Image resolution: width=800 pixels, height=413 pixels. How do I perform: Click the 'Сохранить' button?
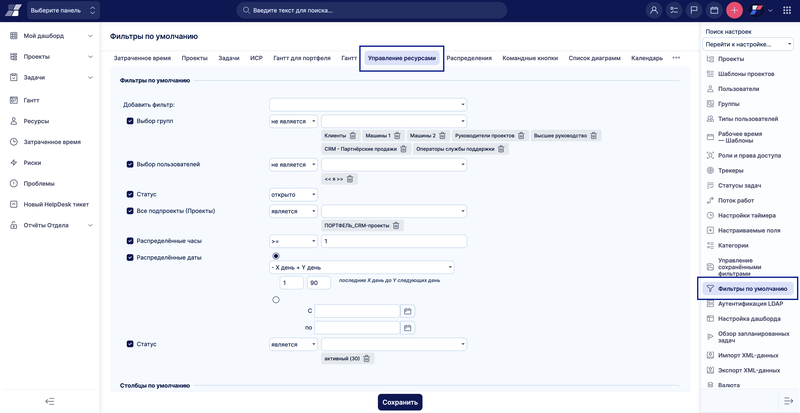[x=400, y=402]
